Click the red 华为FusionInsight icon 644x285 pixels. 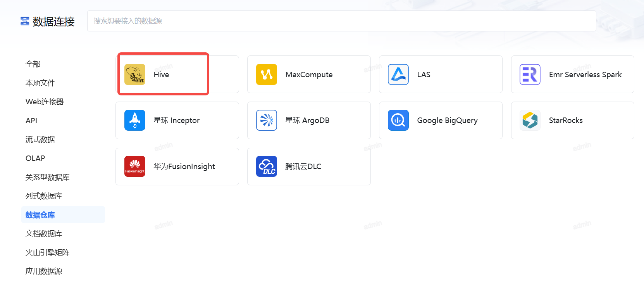[135, 166]
